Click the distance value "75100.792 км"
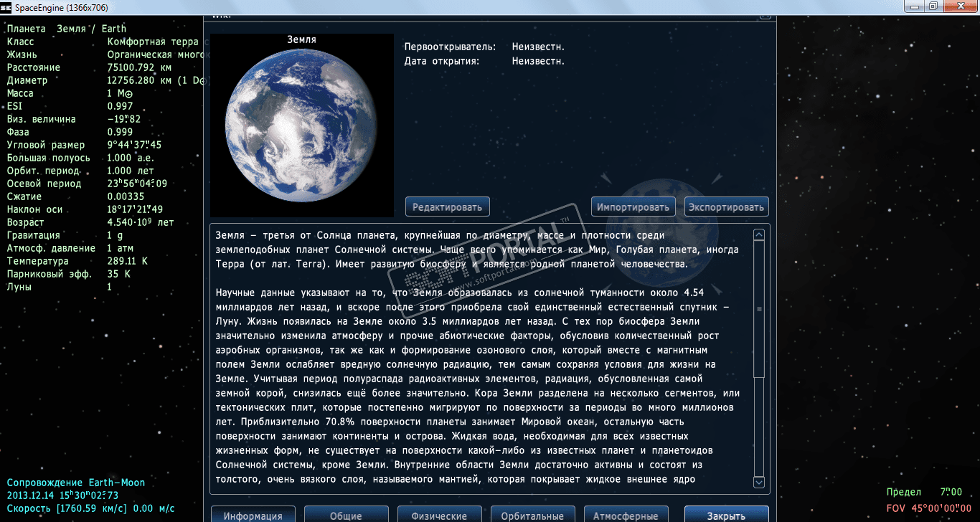This screenshot has height=522, width=980. 139,67
